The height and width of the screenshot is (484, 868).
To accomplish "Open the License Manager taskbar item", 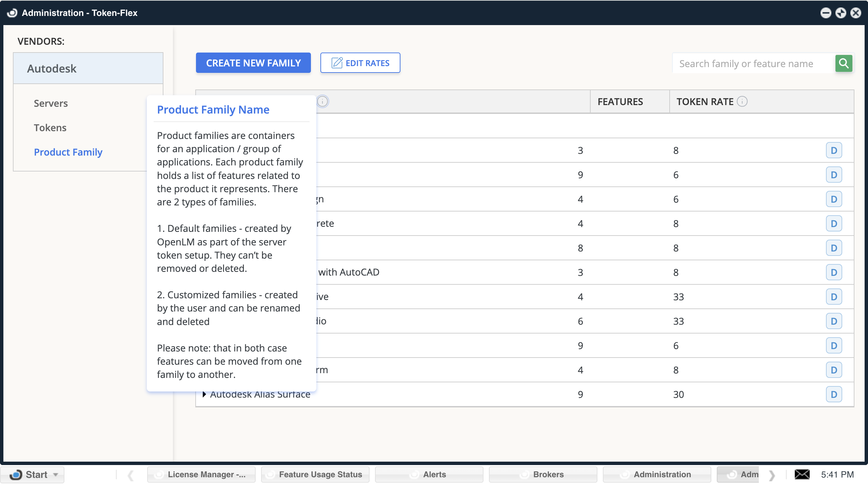I will coord(201,474).
